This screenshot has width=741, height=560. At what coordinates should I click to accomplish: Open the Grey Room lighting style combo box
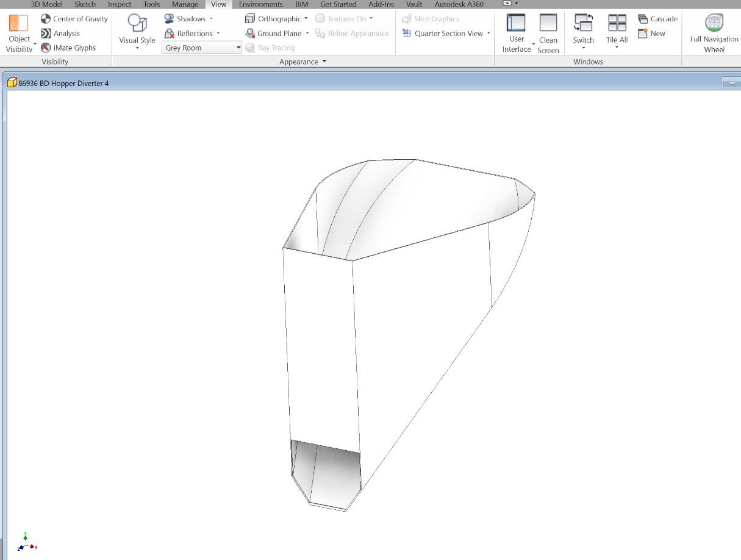(x=202, y=48)
